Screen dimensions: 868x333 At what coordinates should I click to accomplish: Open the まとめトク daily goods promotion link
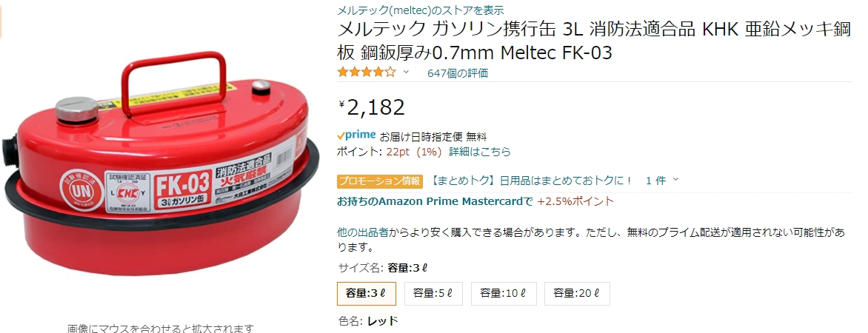point(531,181)
